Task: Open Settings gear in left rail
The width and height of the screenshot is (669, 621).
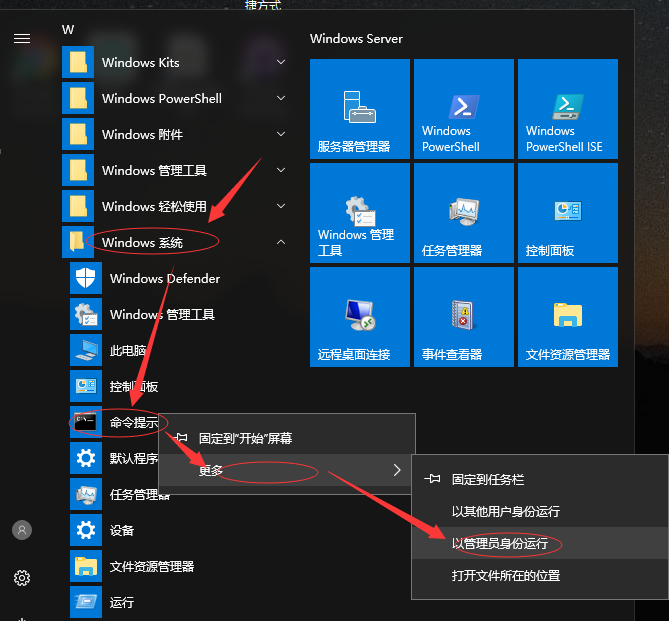Action: 22,578
